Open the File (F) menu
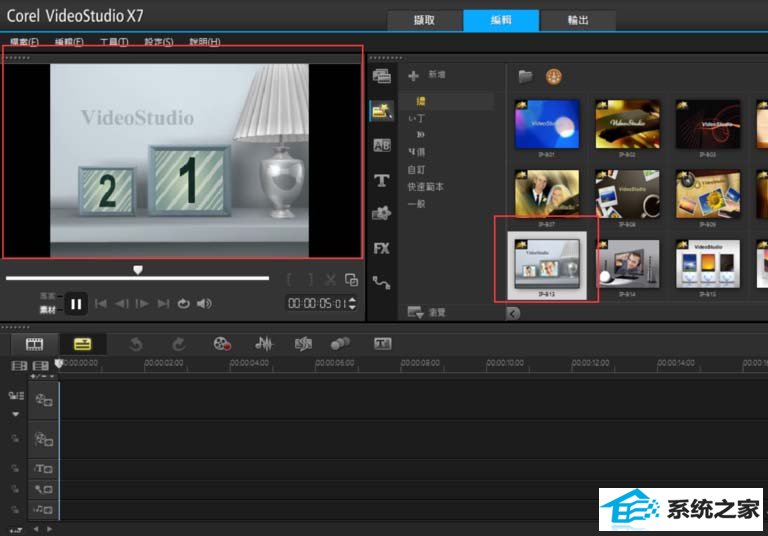Image resolution: width=768 pixels, height=536 pixels. point(24,42)
